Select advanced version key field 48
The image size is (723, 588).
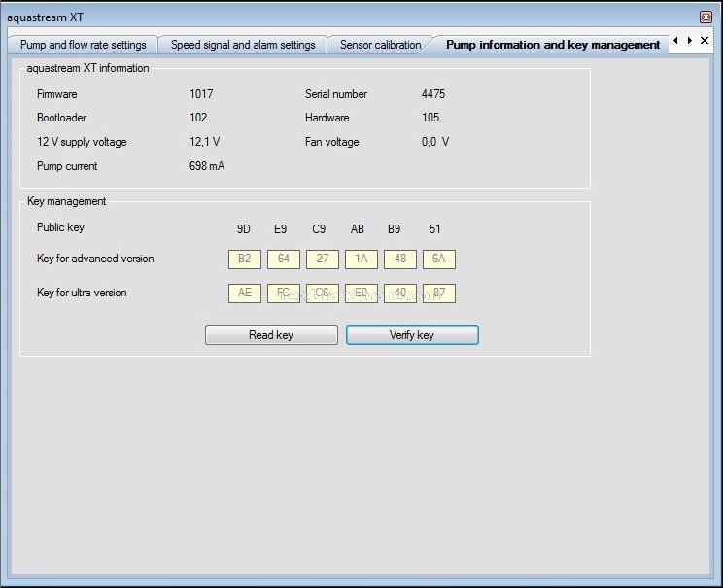click(400, 259)
